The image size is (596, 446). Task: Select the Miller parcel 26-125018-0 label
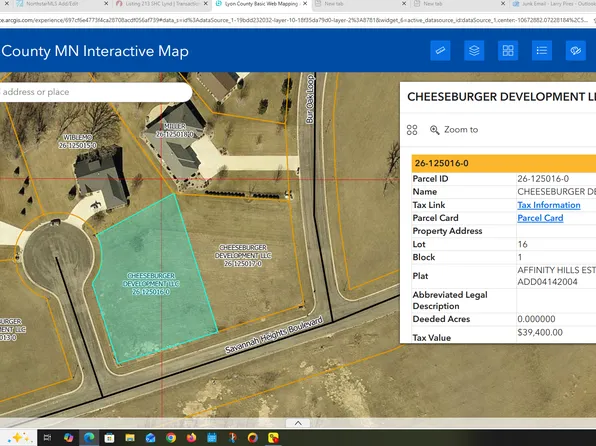(175, 130)
